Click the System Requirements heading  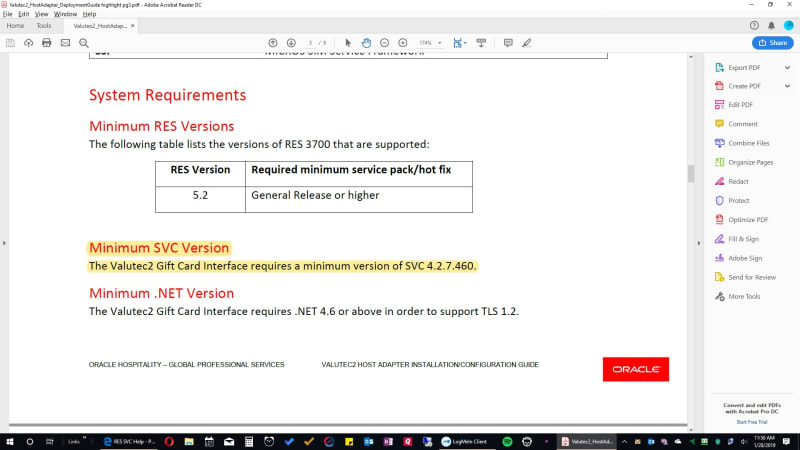click(167, 95)
